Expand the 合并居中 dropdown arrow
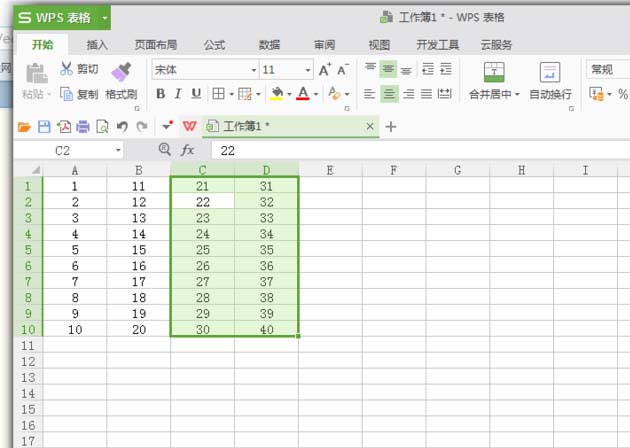This screenshot has width=630, height=448. (x=517, y=94)
